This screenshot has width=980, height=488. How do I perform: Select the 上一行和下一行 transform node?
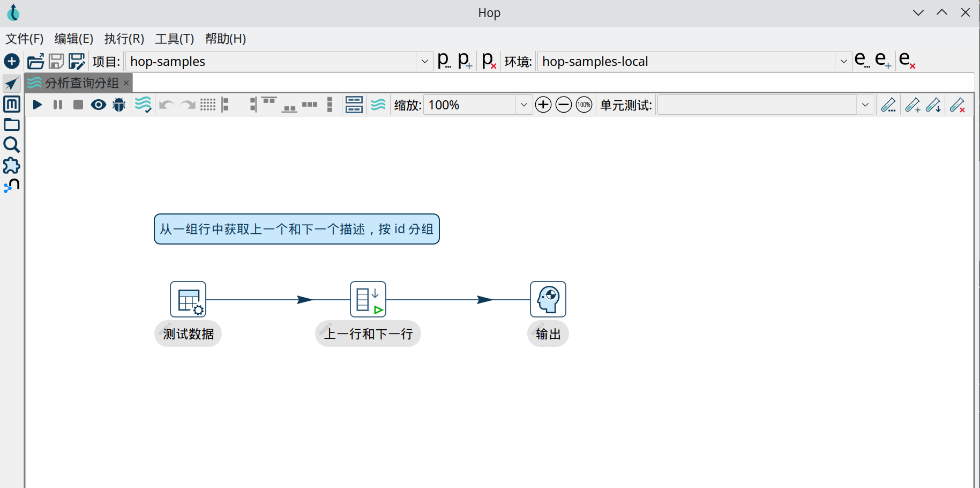click(368, 299)
